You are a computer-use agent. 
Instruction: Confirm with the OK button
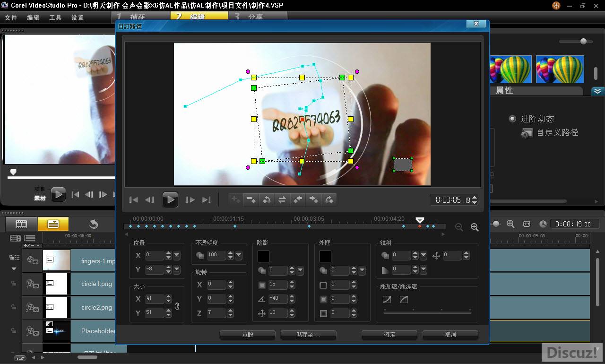click(389, 335)
